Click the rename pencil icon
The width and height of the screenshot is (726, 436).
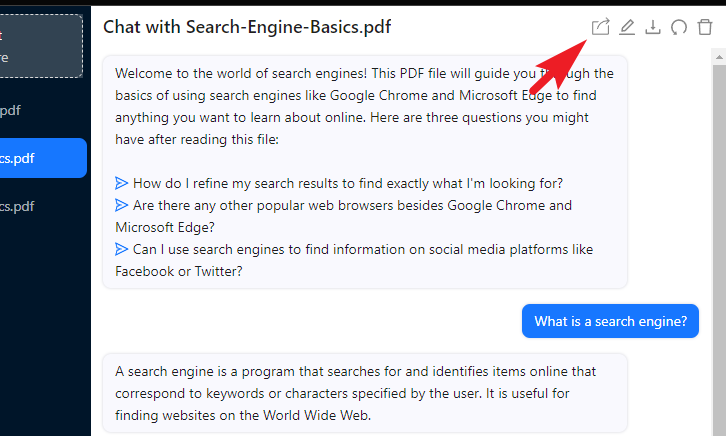(x=627, y=27)
